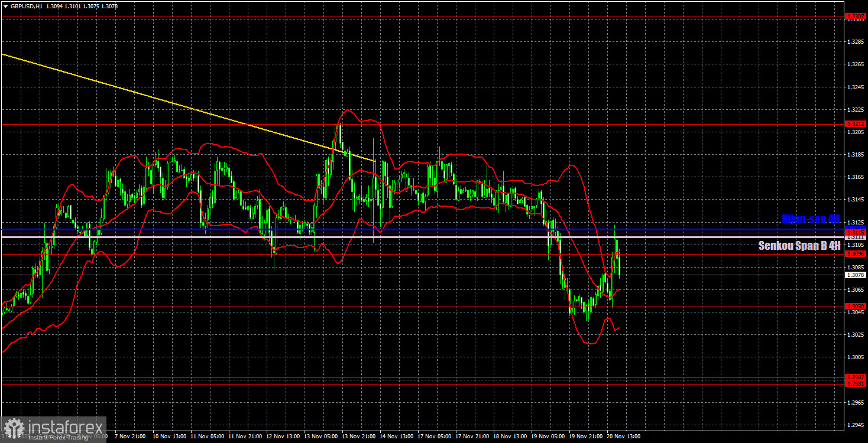Image resolution: width=868 pixels, height=443 pixels.
Task: Select the 7 Nov 21:00 date label
Action: coord(129,437)
